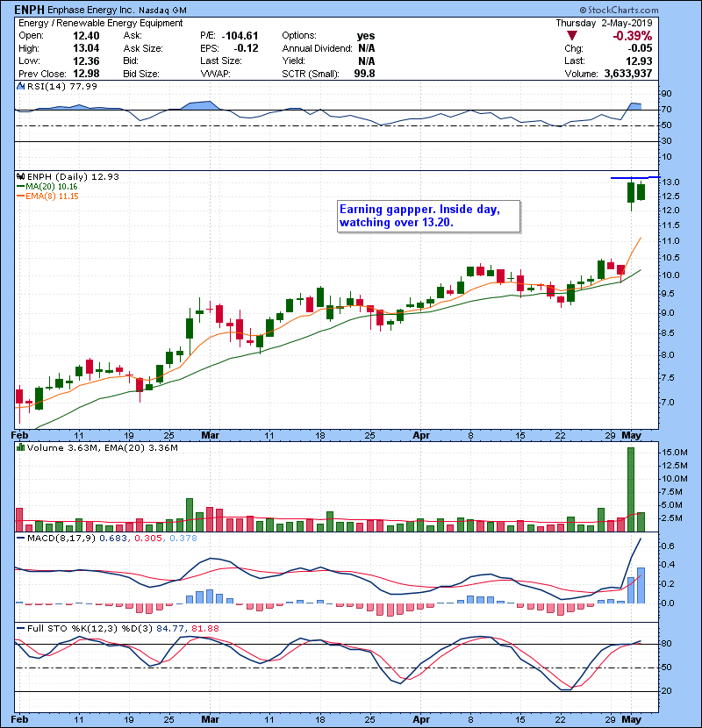This screenshot has width=702, height=728.
Task: Click the EPS value -0.12
Action: pos(246,48)
